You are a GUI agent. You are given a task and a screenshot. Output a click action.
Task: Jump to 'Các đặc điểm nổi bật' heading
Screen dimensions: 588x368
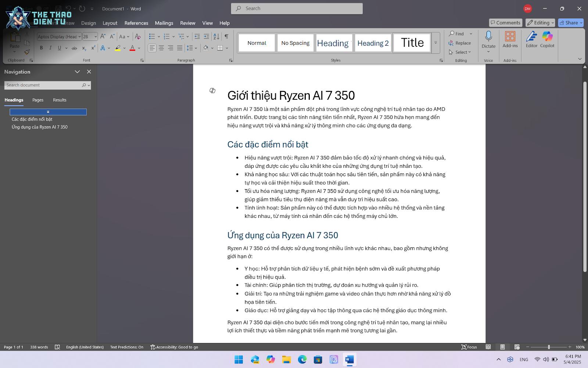[32, 119]
